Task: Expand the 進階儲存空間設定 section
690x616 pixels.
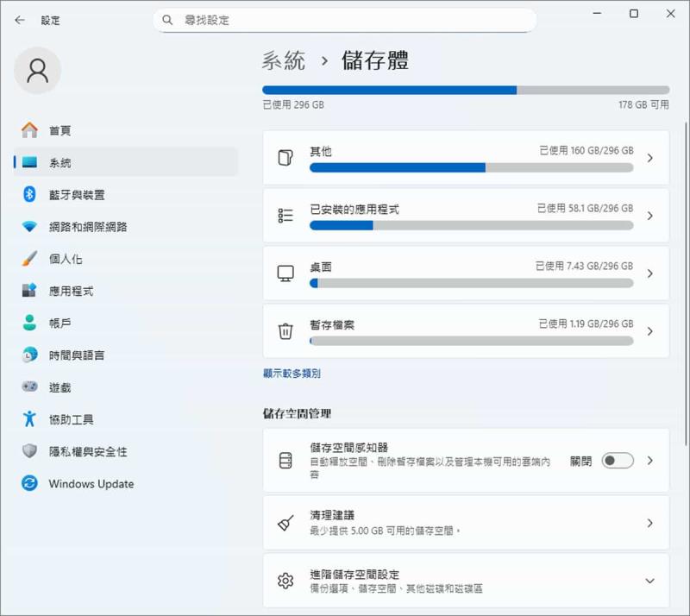Action: pyautogui.click(x=649, y=581)
